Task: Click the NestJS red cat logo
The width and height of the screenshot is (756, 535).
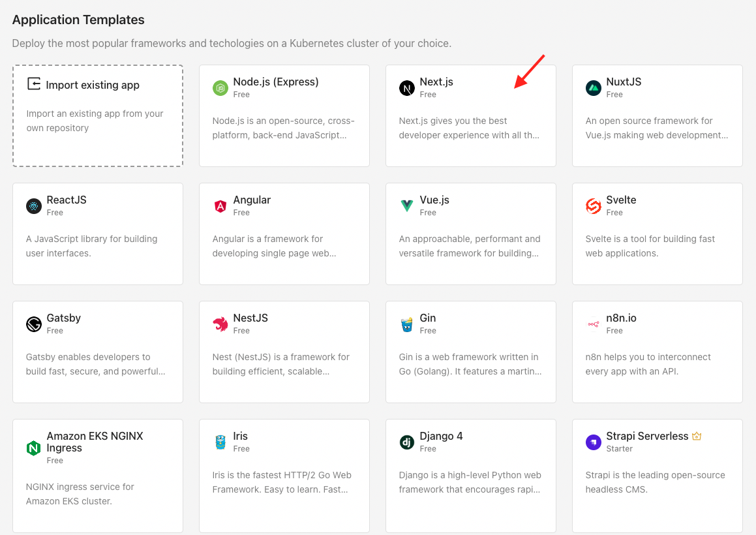Action: tap(220, 324)
